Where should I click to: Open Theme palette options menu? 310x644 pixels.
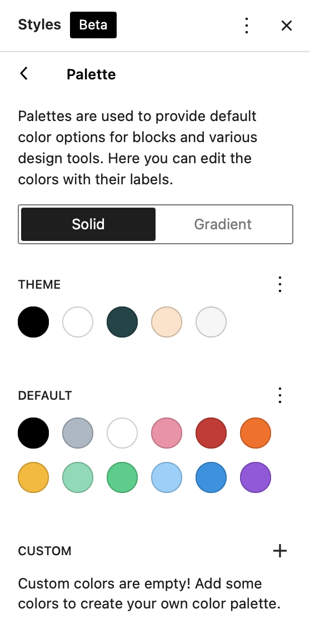pyautogui.click(x=280, y=284)
